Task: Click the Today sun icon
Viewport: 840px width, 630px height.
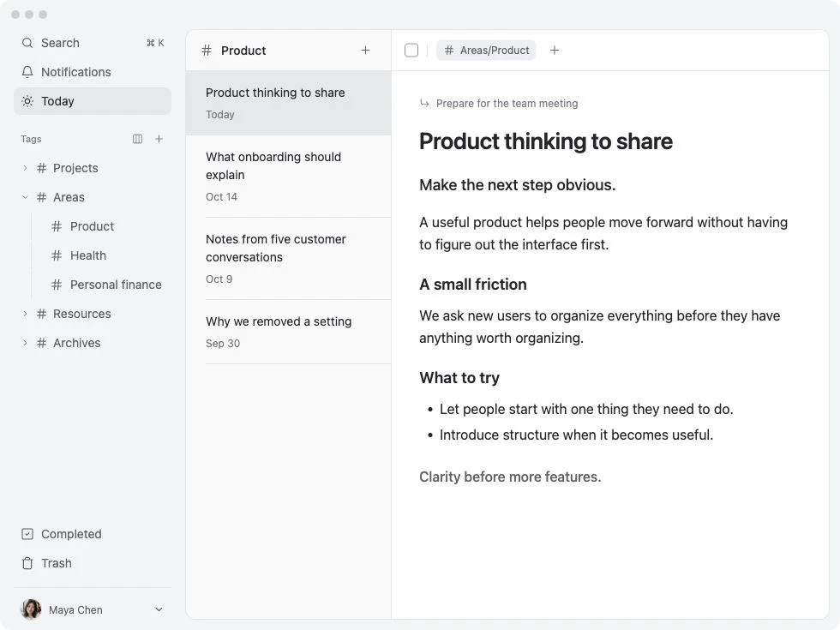Action: (27, 101)
